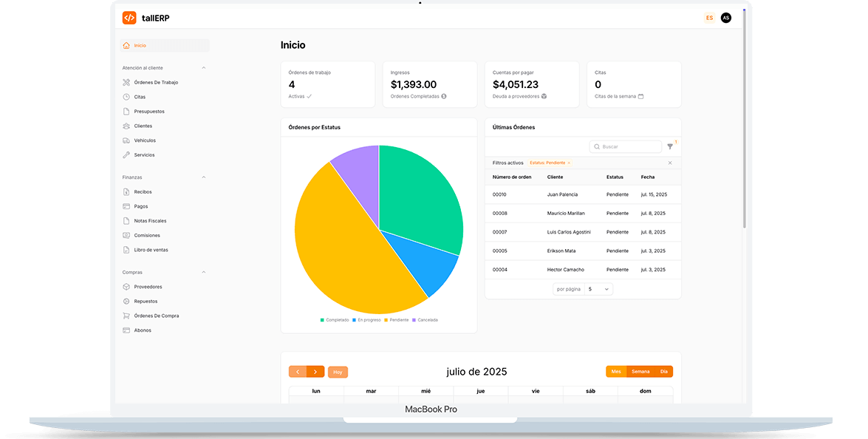Viewport: 868px width, 439px height.
Task: Click the Hoy calendar button
Action: [x=338, y=372]
